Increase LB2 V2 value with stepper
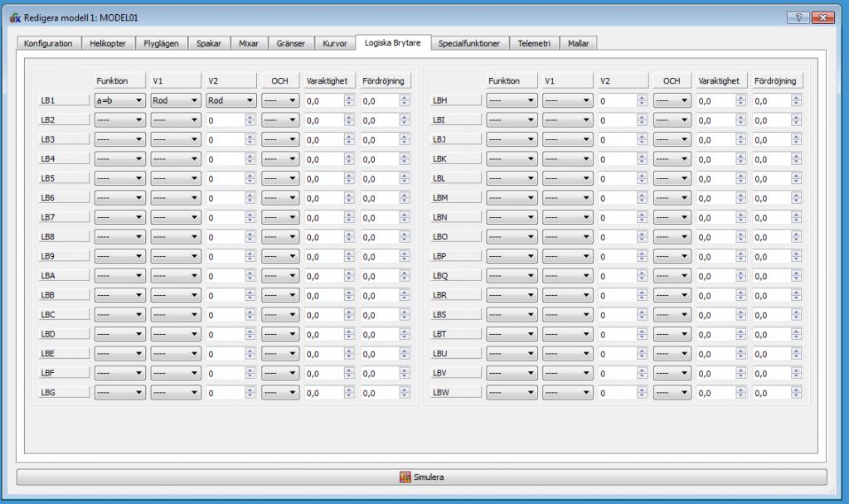The height and width of the screenshot is (504, 849). (x=250, y=118)
